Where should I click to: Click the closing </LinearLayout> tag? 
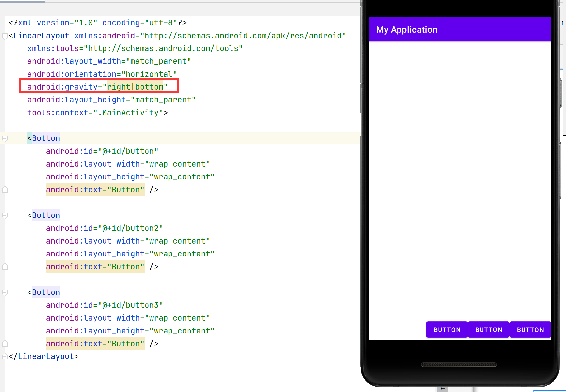pos(43,356)
